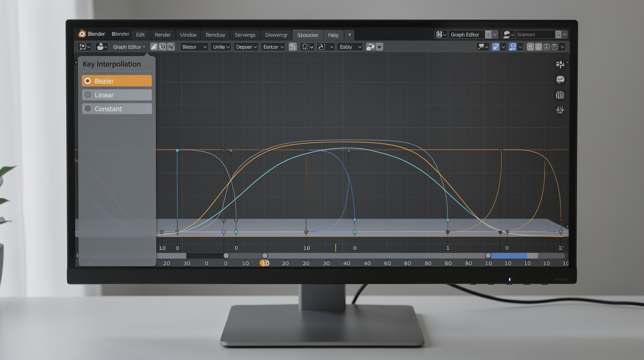
Task: Click the Window menu entry
Action: pos(188,34)
